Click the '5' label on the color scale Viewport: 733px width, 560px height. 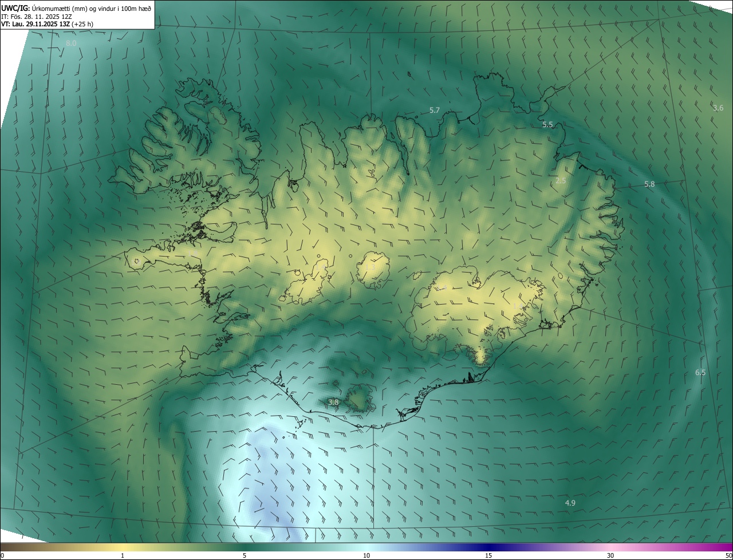point(245,555)
